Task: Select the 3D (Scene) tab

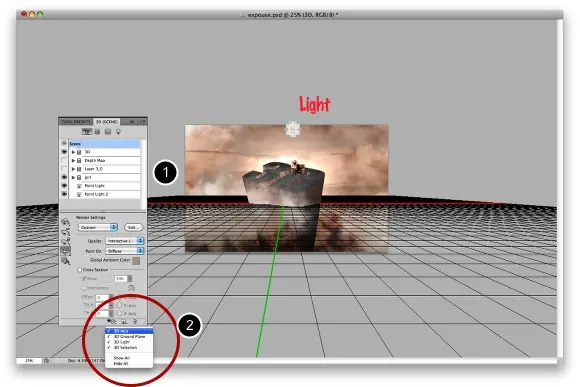Action: click(x=107, y=122)
